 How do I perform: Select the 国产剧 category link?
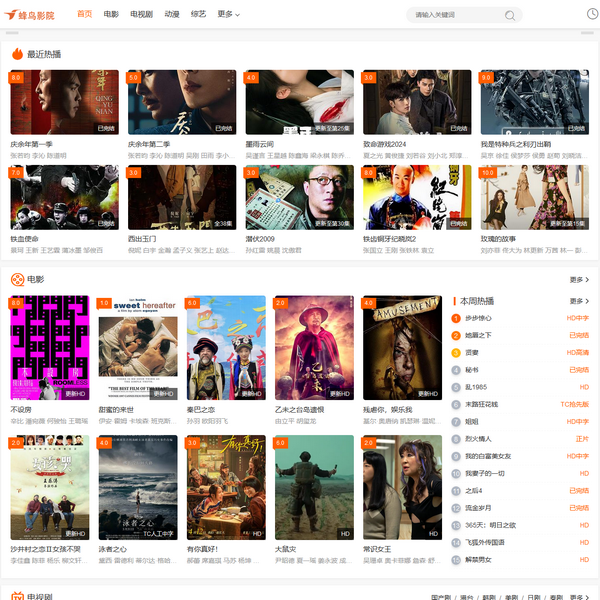440,596
